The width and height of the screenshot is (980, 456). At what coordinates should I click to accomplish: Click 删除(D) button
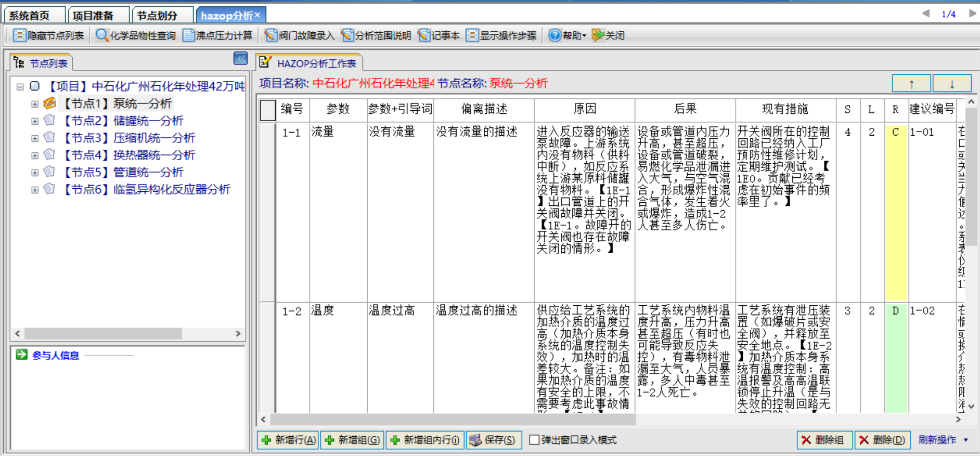tap(883, 440)
